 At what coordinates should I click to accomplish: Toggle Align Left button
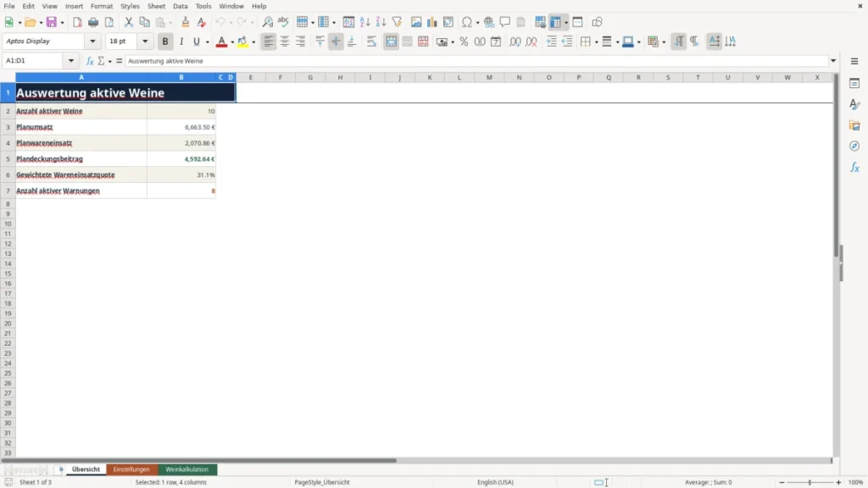pyautogui.click(x=269, y=42)
